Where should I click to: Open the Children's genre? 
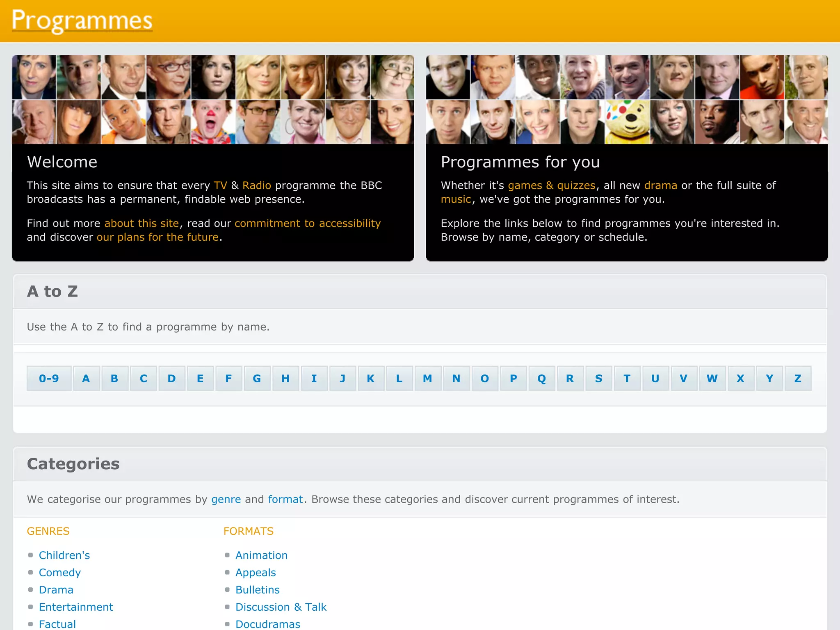coord(64,555)
